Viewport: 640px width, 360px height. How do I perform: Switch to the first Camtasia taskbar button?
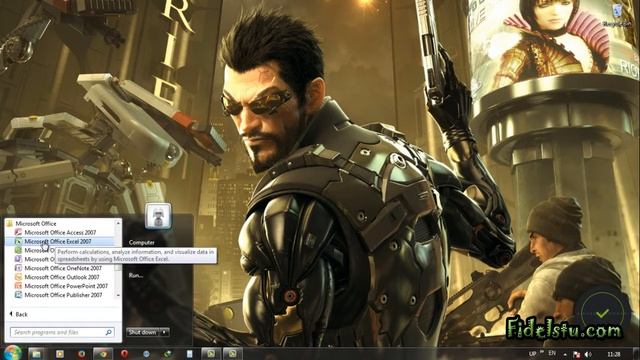click(211, 353)
